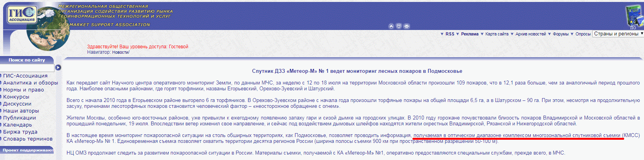Click the arrow marker before Форумы
644x160 pixels.
(x=549, y=34)
